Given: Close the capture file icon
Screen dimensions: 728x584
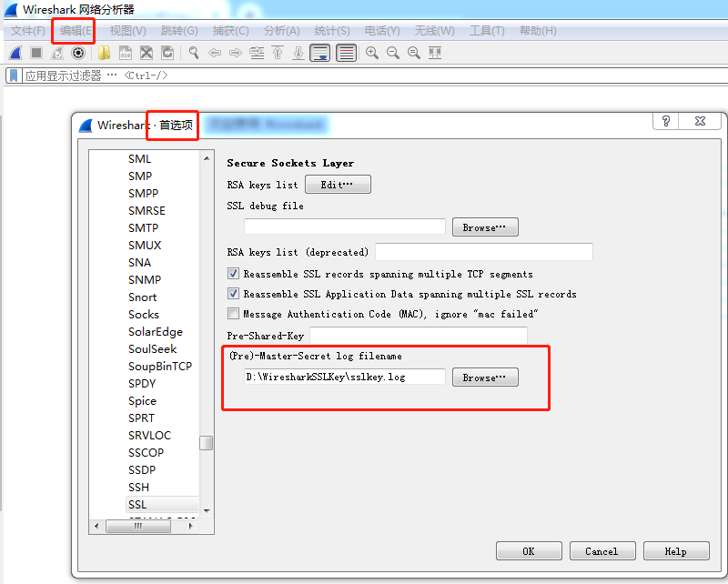Looking at the screenshot, I should click(x=147, y=53).
